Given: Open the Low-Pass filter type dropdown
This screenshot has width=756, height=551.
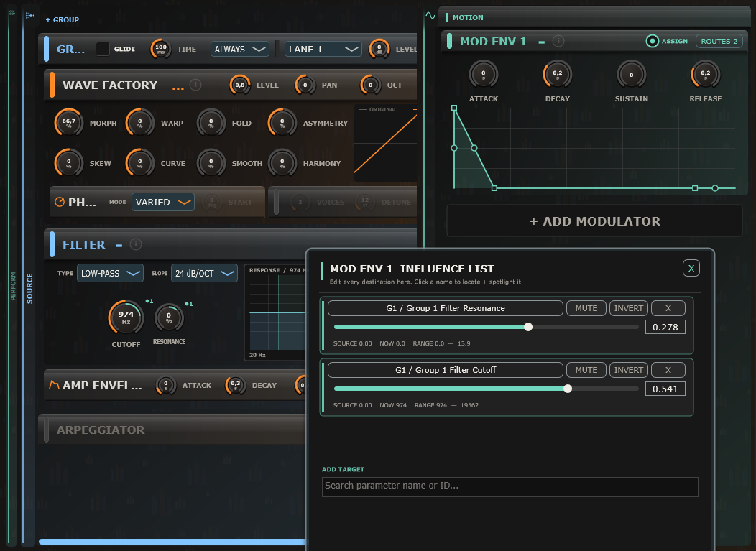Looking at the screenshot, I should [x=110, y=273].
